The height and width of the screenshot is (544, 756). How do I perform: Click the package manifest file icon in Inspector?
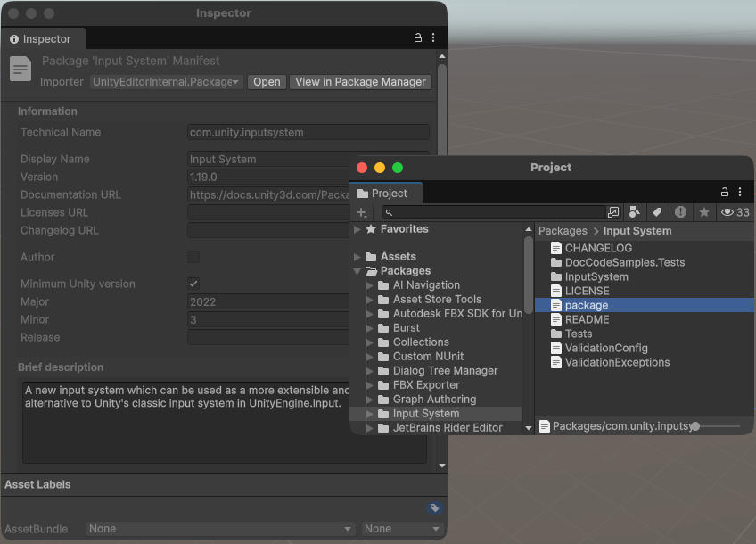(21, 69)
